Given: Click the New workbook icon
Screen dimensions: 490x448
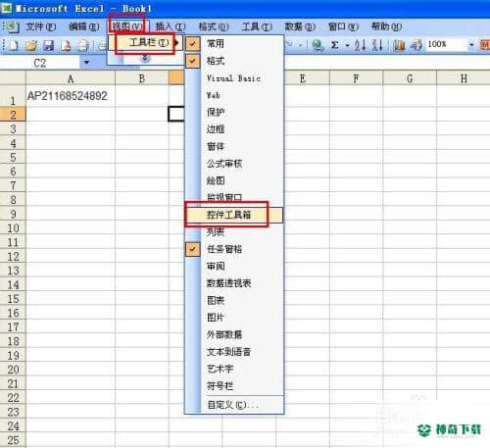Looking at the screenshot, I should tap(13, 45).
